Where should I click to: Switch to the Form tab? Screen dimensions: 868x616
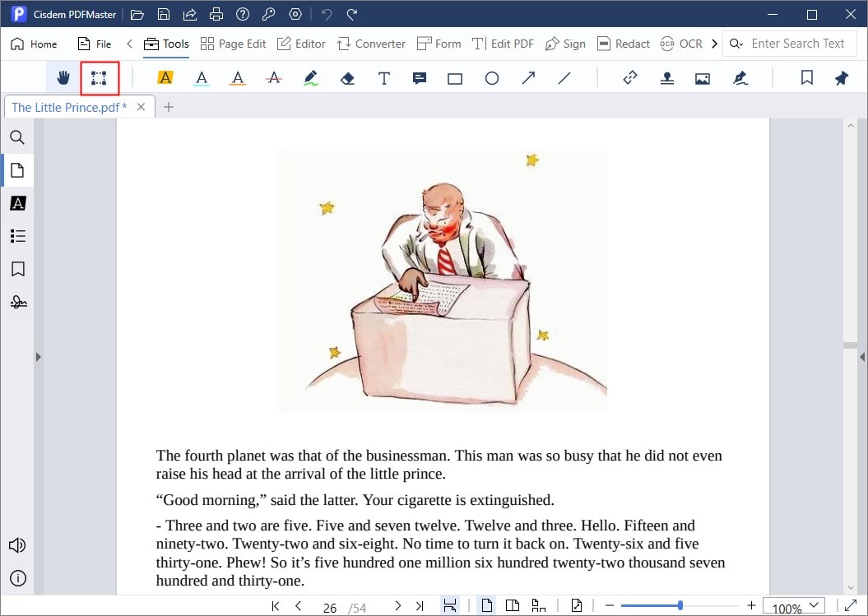click(439, 44)
